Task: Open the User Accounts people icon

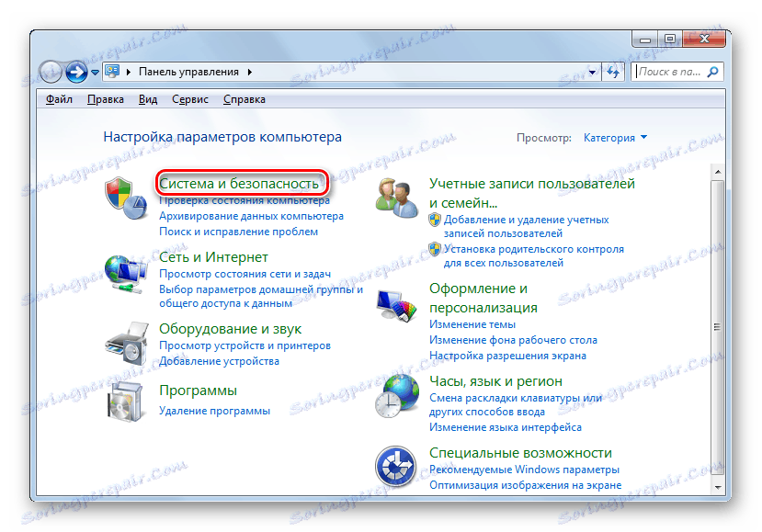Action: [396, 198]
